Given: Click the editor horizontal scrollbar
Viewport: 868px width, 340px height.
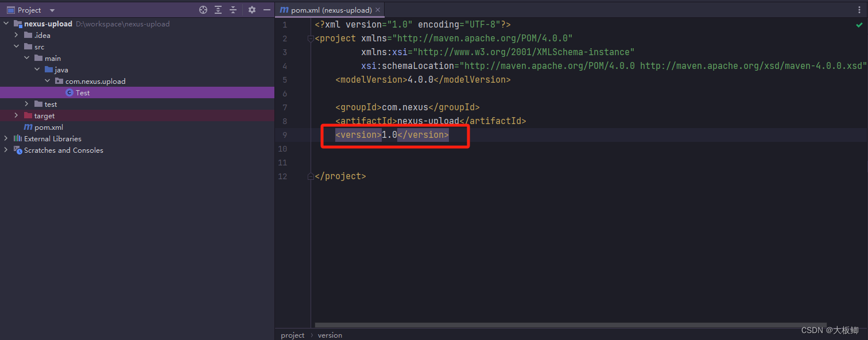Looking at the screenshot, I should [x=571, y=325].
